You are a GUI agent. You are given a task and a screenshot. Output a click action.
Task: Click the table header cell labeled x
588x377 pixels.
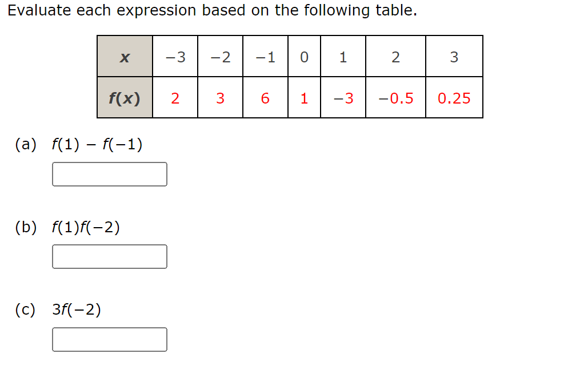(x=125, y=55)
